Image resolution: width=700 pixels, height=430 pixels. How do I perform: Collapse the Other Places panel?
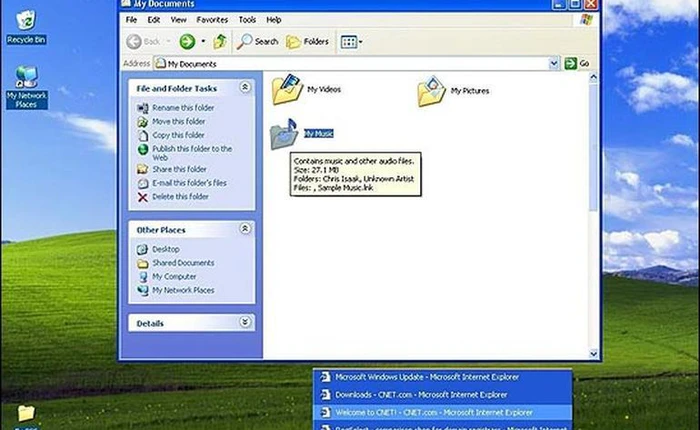[245, 229]
